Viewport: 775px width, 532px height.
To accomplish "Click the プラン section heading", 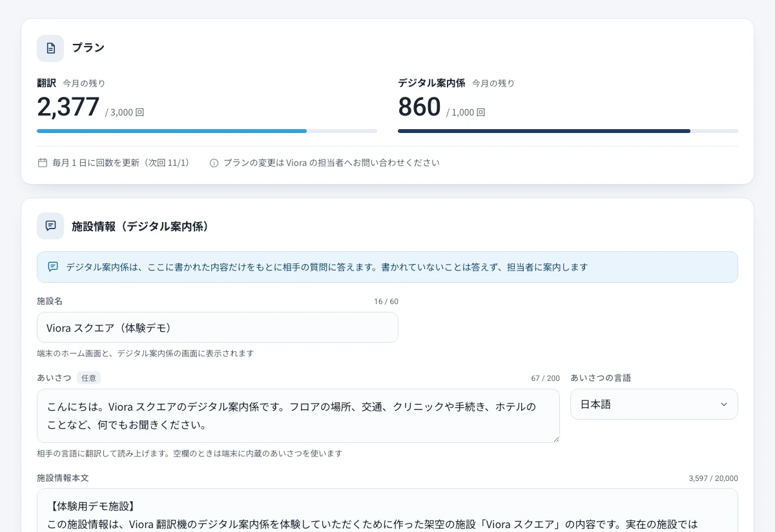I will (x=88, y=48).
